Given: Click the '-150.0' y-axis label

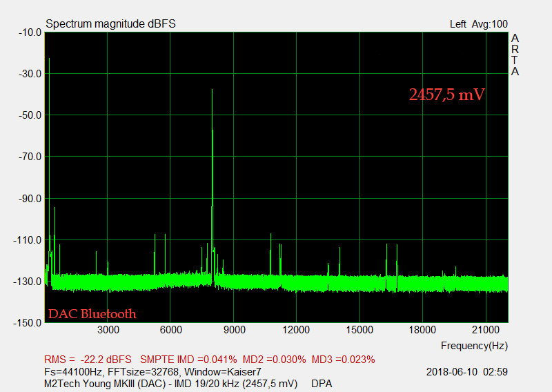Looking at the screenshot, I should point(28,322).
